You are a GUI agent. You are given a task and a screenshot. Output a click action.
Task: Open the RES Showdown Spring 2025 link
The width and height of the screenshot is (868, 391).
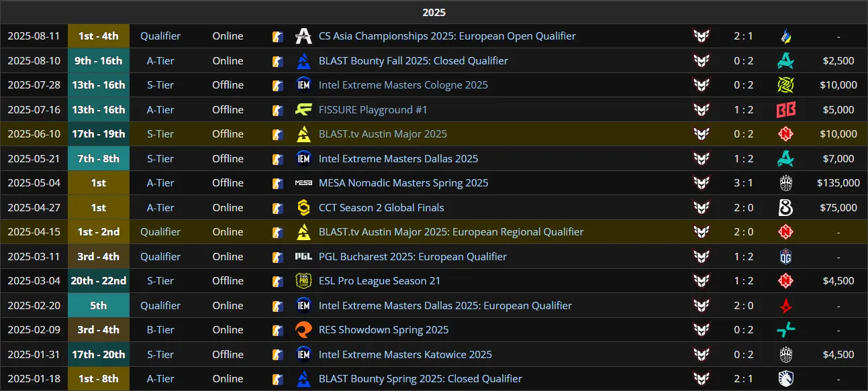(384, 330)
